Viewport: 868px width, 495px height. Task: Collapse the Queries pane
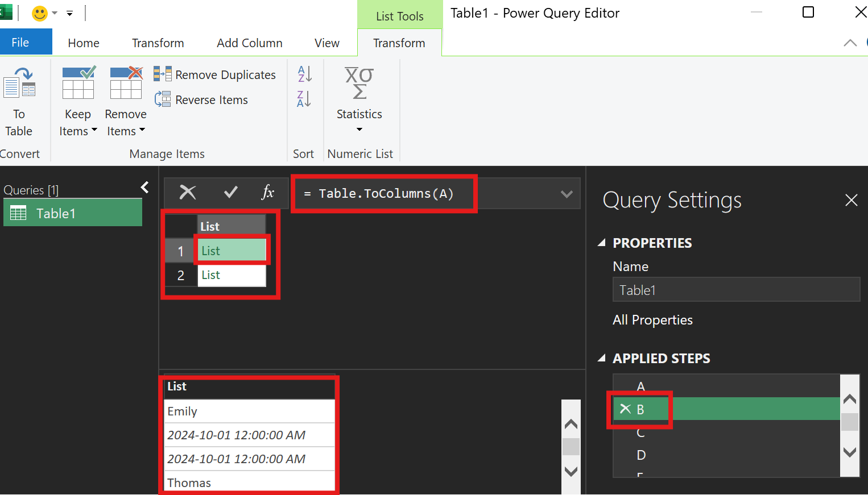point(145,188)
